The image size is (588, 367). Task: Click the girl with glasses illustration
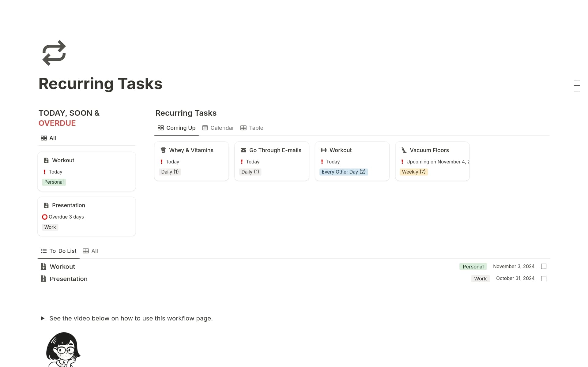coord(63,349)
